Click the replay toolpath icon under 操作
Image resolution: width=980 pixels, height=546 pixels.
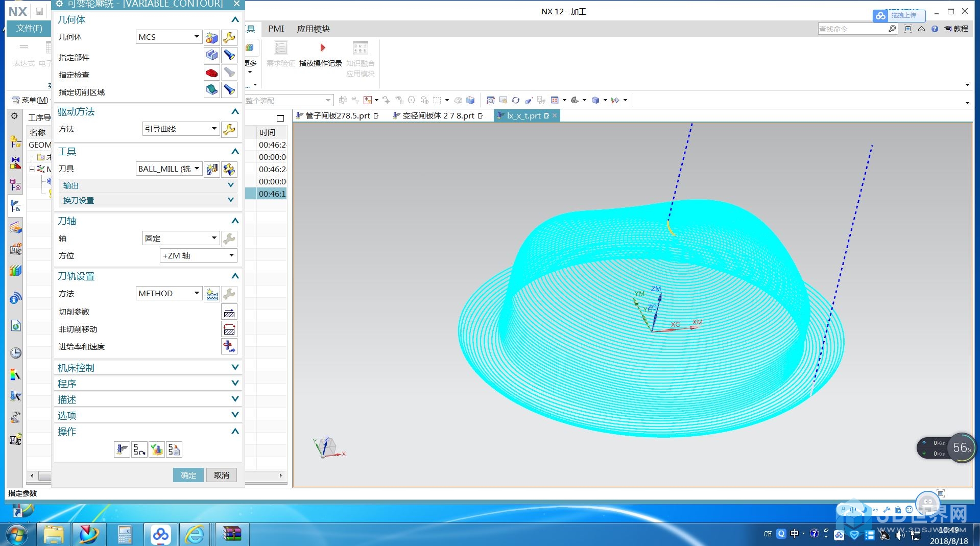tap(139, 449)
